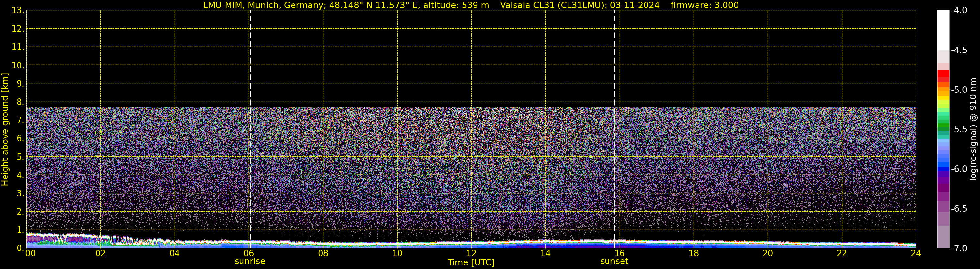
Task: Click the "log(rc-signal) @ 910 nm" colorbar label
Action: (x=973, y=130)
